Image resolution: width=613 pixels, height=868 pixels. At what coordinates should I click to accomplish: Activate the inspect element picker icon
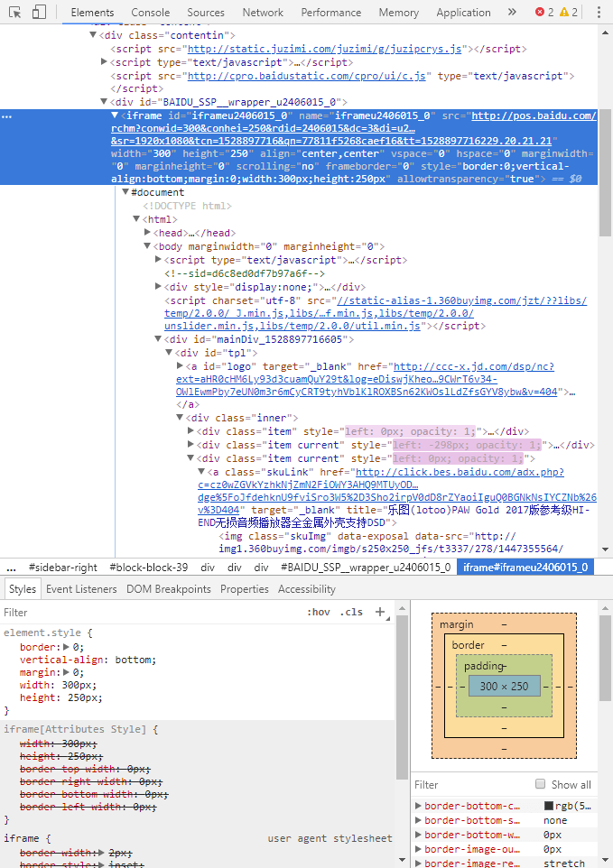point(13,13)
